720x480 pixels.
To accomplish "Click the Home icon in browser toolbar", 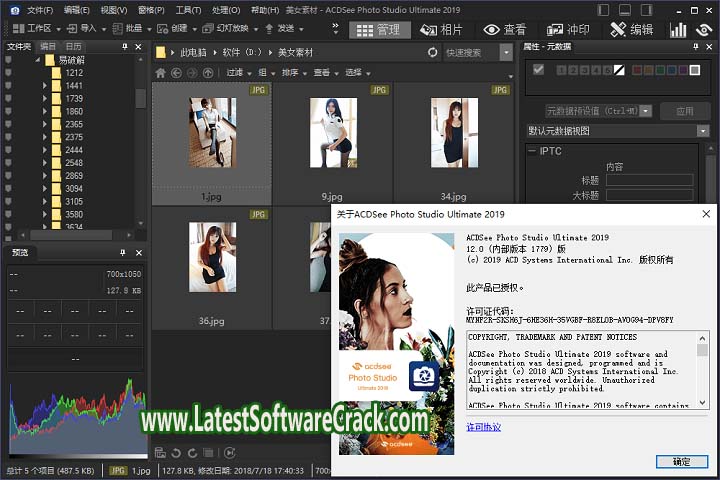I will click(x=160, y=73).
